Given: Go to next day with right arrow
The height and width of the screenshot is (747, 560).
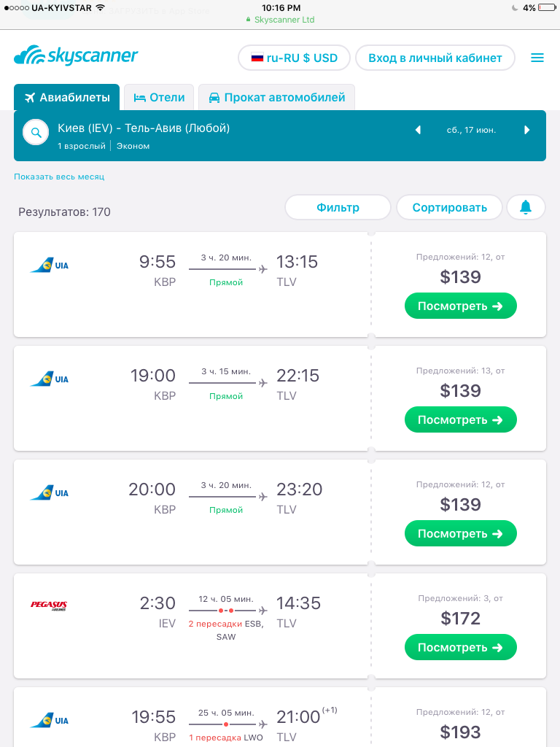Looking at the screenshot, I should [x=526, y=130].
